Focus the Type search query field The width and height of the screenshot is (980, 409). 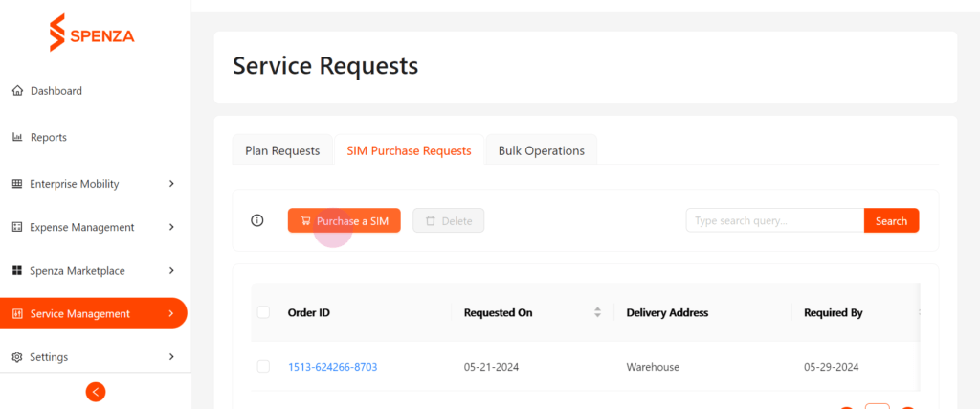tap(775, 220)
